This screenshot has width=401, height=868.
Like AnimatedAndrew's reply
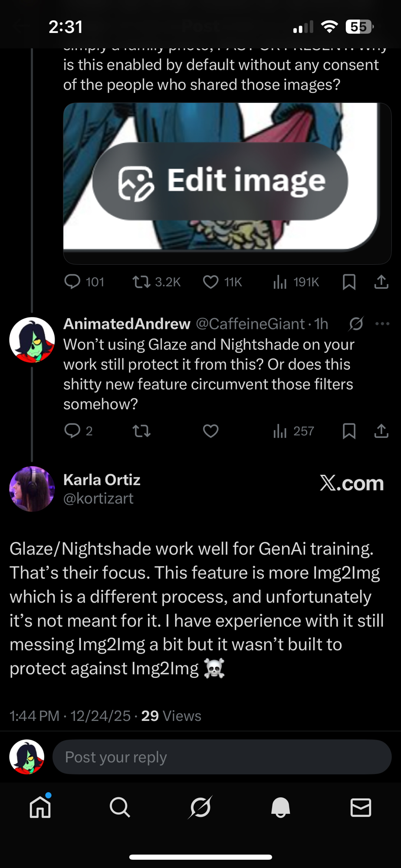click(211, 431)
